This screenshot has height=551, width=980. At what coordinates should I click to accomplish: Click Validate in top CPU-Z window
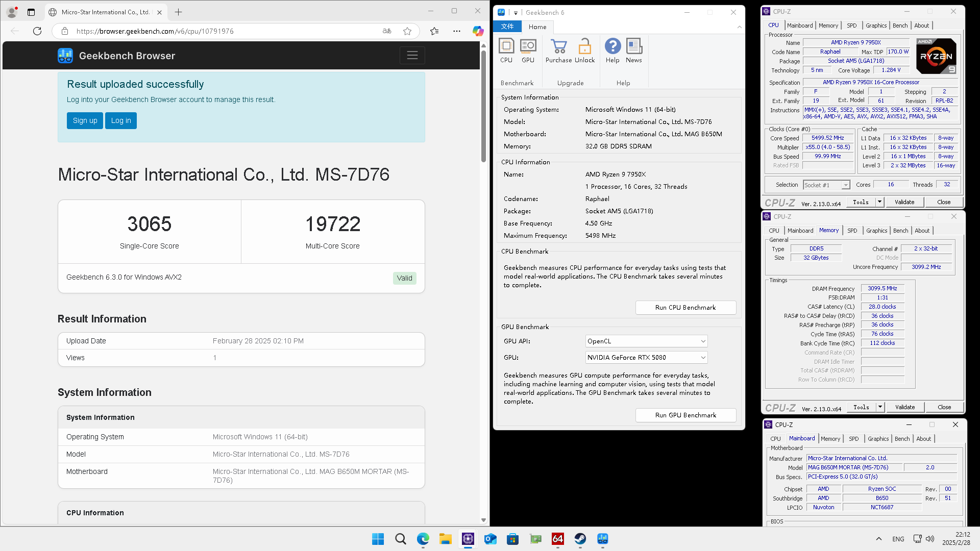click(904, 202)
